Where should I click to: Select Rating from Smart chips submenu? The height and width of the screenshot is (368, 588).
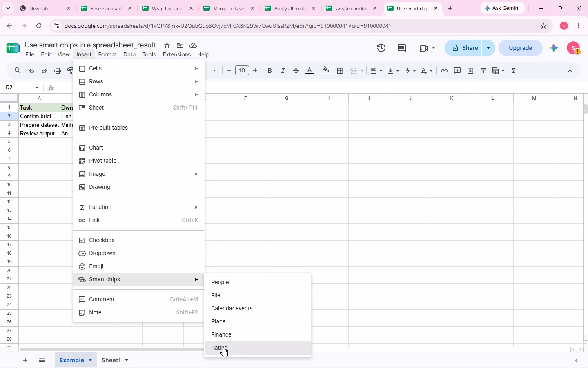(258, 348)
